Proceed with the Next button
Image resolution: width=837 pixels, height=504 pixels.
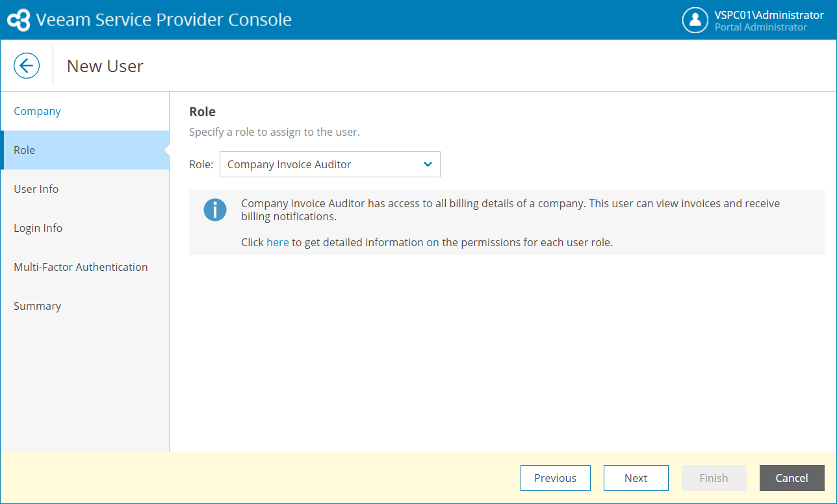pos(636,478)
